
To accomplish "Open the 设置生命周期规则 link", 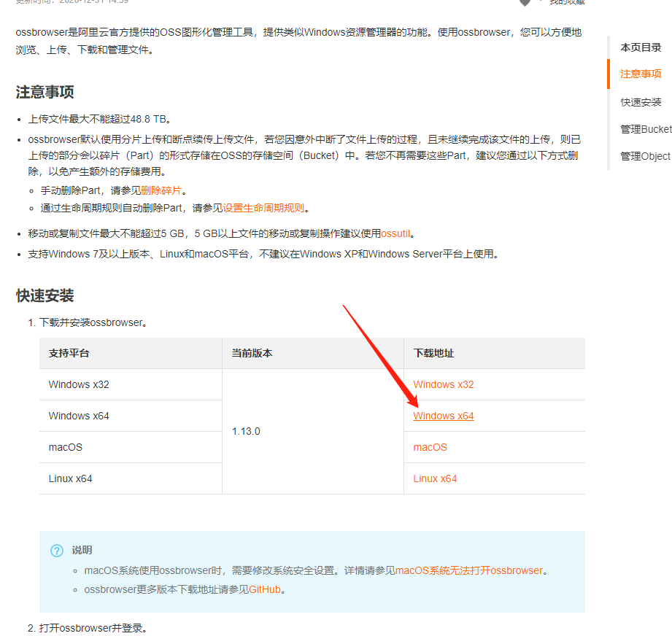I will click(x=263, y=208).
